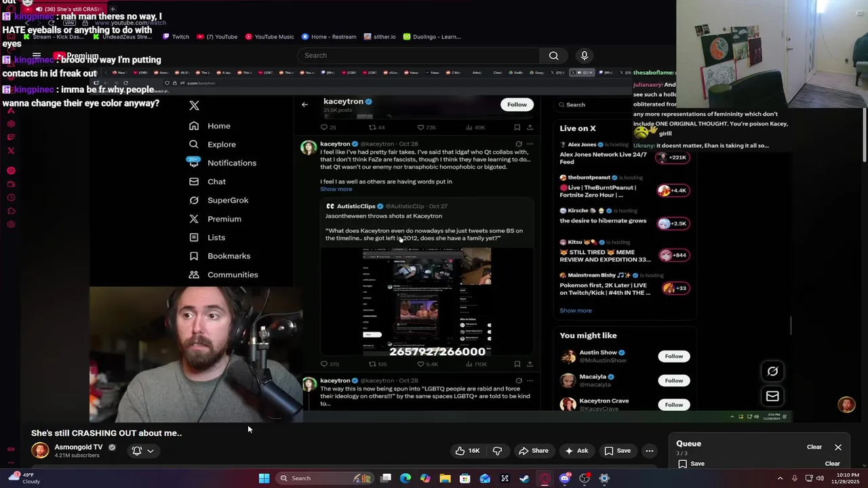Open Bookmarks in the X sidebar
This screenshot has height=488, width=868.
coord(220,256)
